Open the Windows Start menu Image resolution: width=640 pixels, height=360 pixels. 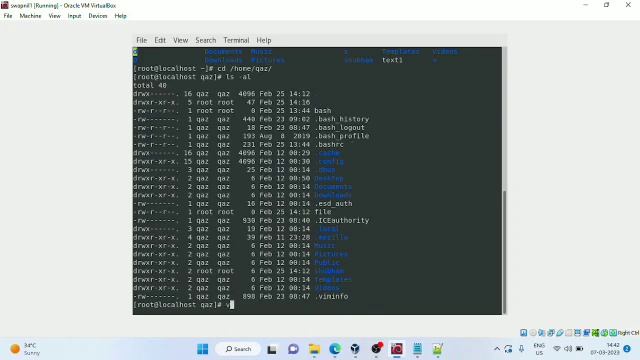[202, 349]
